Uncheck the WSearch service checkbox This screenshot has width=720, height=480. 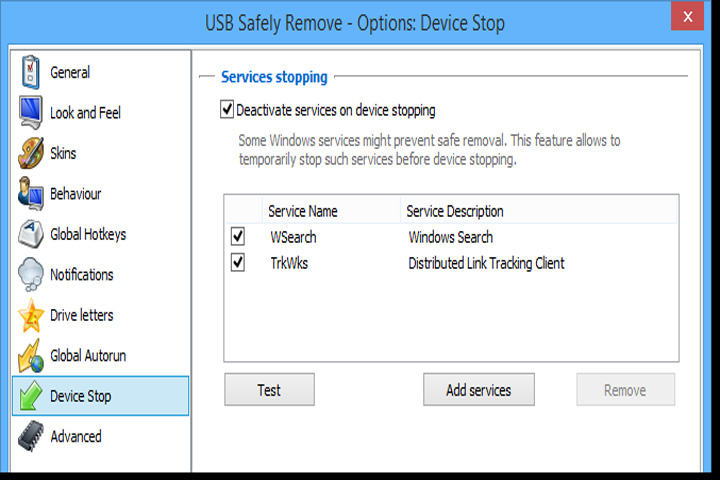pyautogui.click(x=237, y=237)
